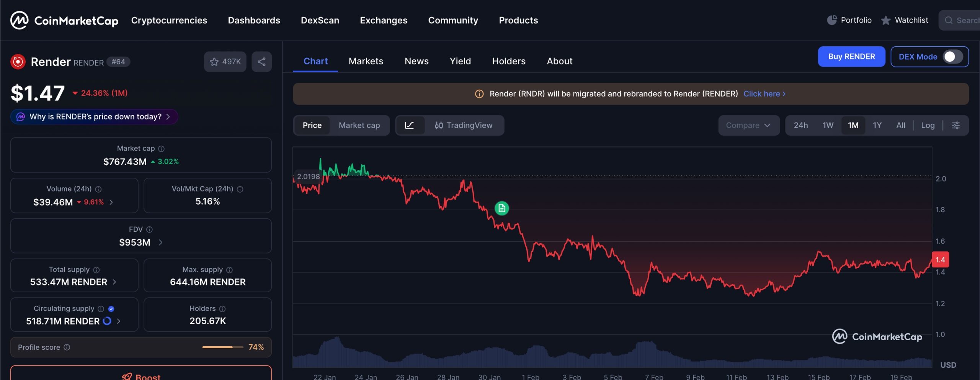The width and height of the screenshot is (980, 380).
Task: Click the share icon button
Action: [x=261, y=62]
